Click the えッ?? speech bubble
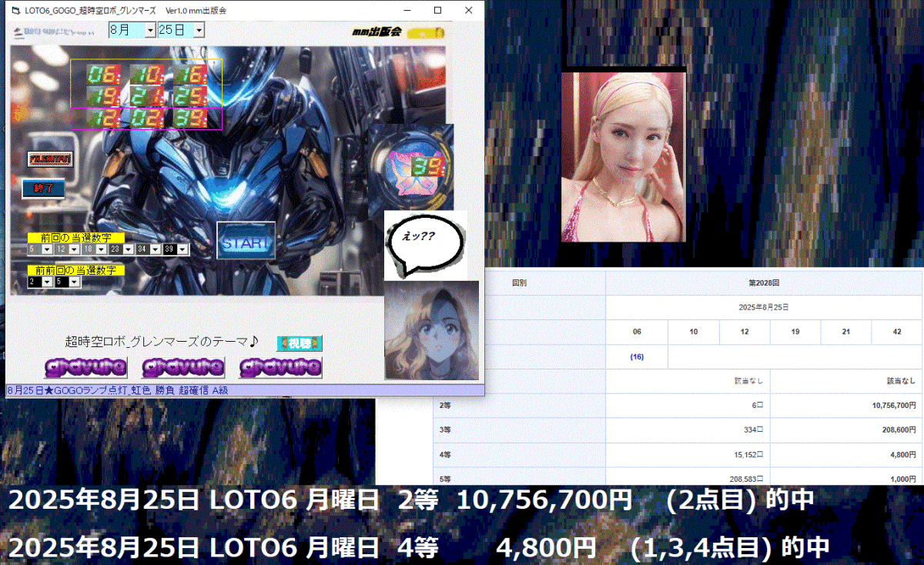Image resolution: width=924 pixels, height=565 pixels. 426,245
